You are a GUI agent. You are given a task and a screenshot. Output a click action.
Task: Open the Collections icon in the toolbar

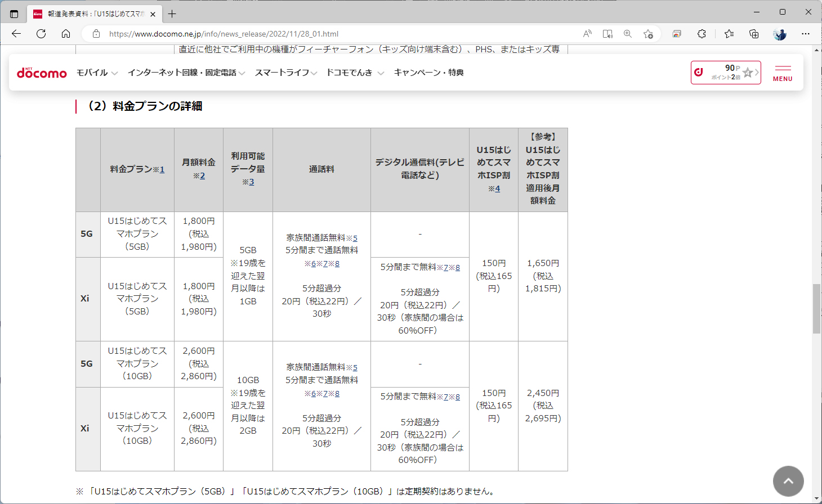(753, 34)
